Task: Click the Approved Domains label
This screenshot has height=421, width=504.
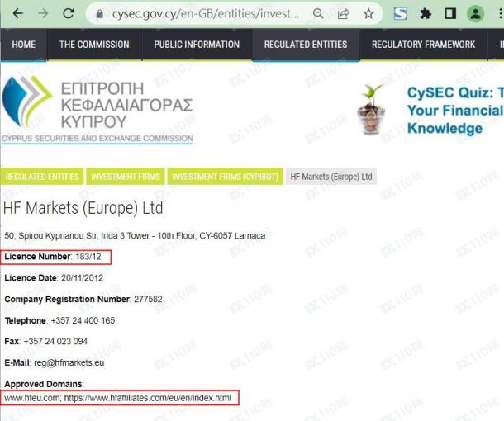Action: pos(44,384)
